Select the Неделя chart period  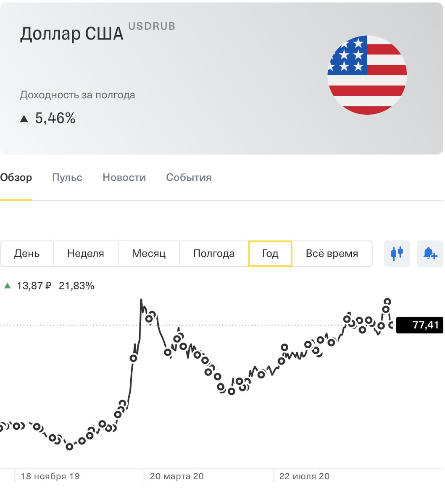(86, 254)
